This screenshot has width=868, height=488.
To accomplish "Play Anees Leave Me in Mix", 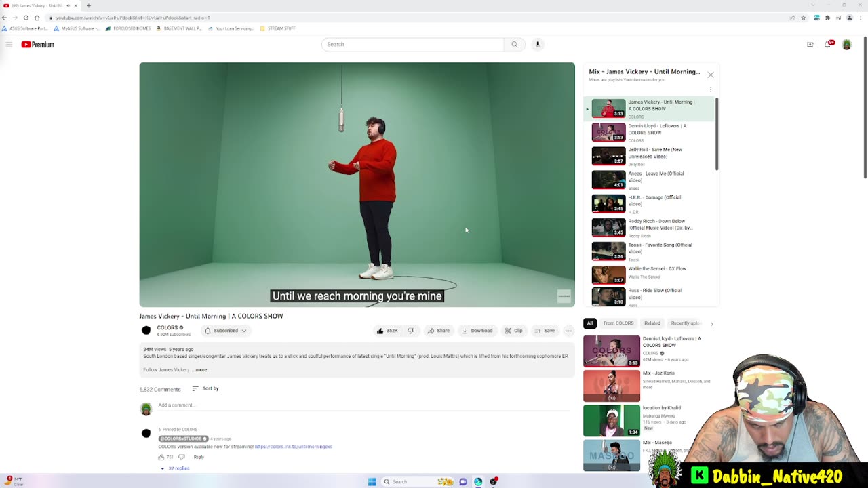I will tap(649, 180).
